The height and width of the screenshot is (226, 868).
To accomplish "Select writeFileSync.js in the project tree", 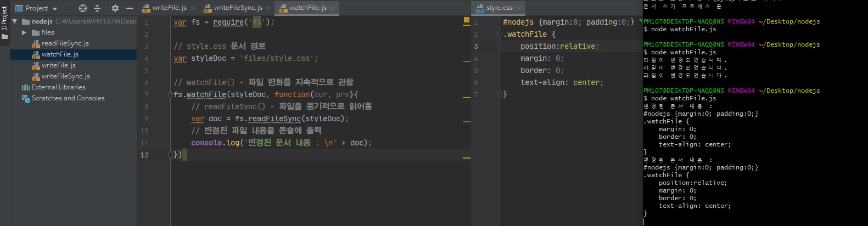I will pos(65,76).
